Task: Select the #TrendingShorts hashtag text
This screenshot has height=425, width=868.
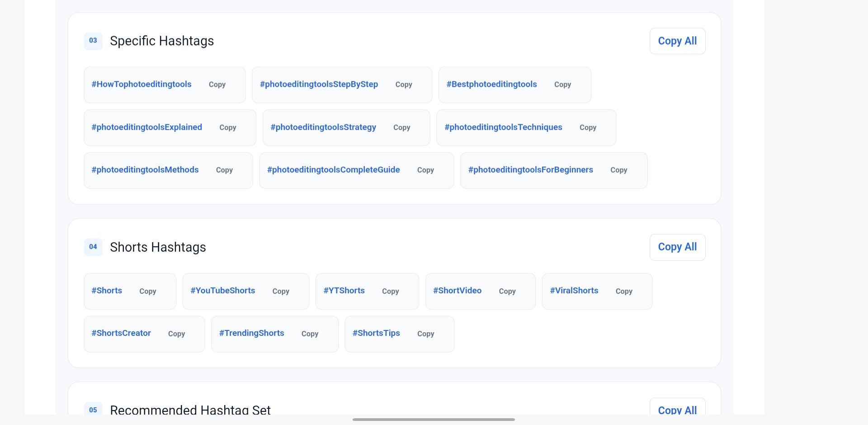Action: pyautogui.click(x=251, y=333)
